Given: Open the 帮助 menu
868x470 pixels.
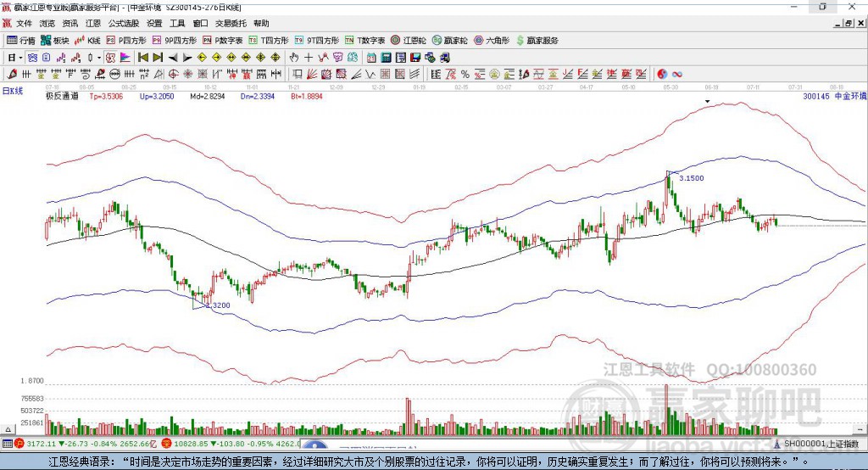Looking at the screenshot, I should (261, 23).
